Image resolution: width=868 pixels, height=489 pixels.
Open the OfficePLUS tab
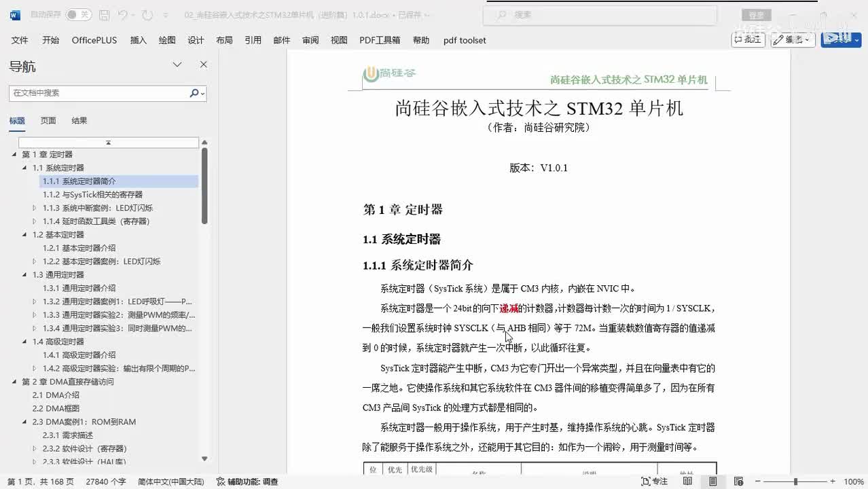point(94,40)
